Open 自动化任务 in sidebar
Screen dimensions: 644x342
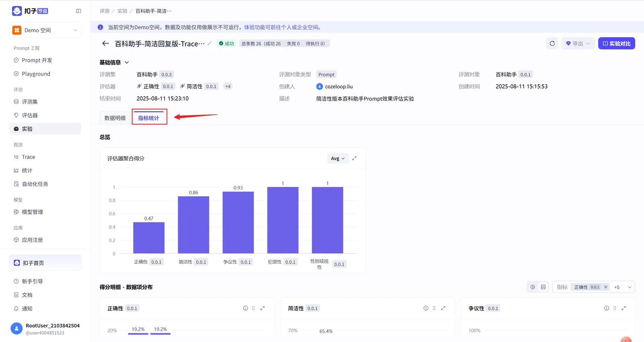(45, 184)
